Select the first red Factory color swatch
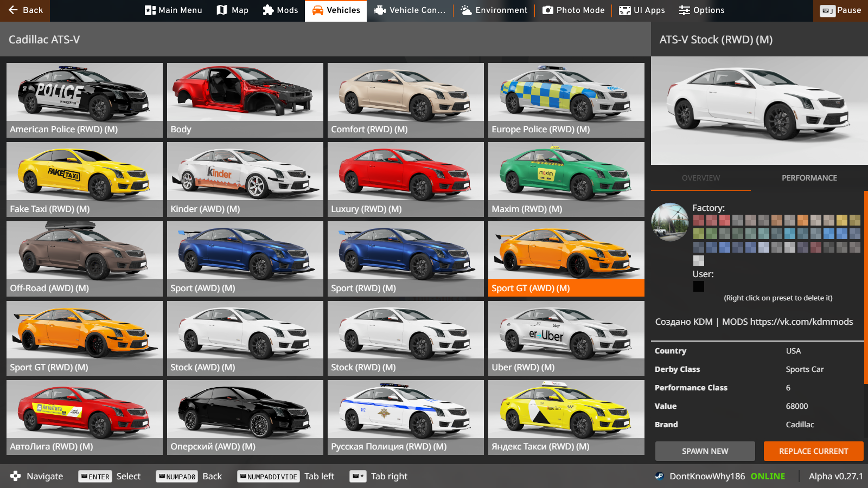868x488 pixels. pyautogui.click(x=699, y=220)
